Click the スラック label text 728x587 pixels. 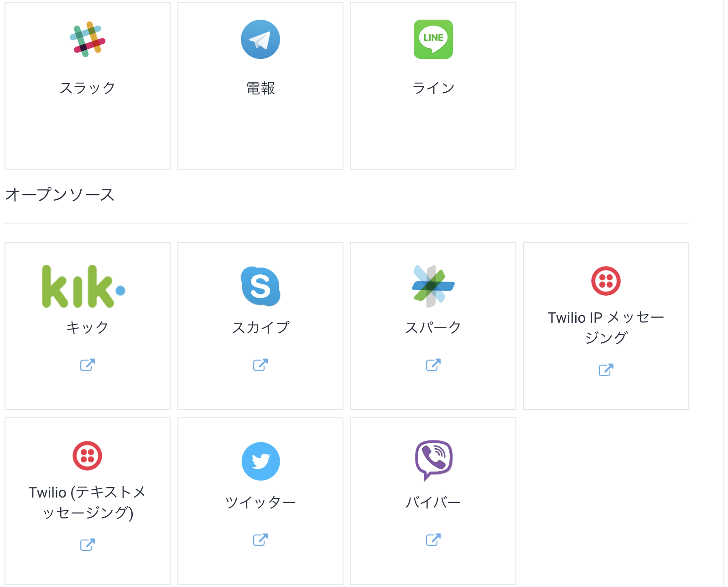tap(87, 88)
